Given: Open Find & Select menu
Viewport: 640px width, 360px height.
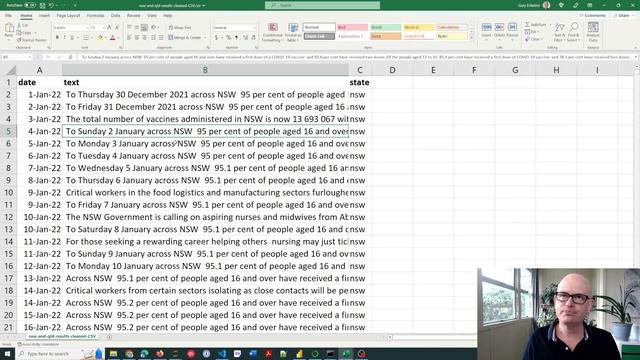Looking at the screenshot, I should [x=573, y=32].
